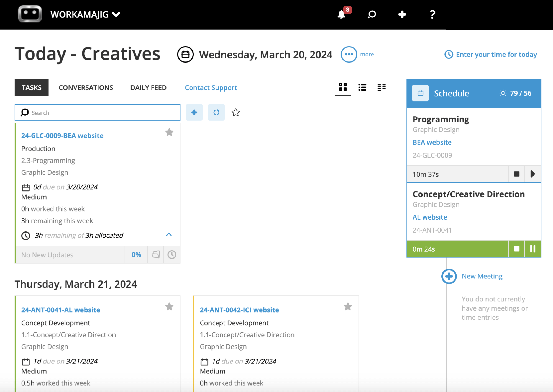Image resolution: width=553 pixels, height=392 pixels.
Task: Open the more ellipsis next to the date
Action: click(x=349, y=54)
